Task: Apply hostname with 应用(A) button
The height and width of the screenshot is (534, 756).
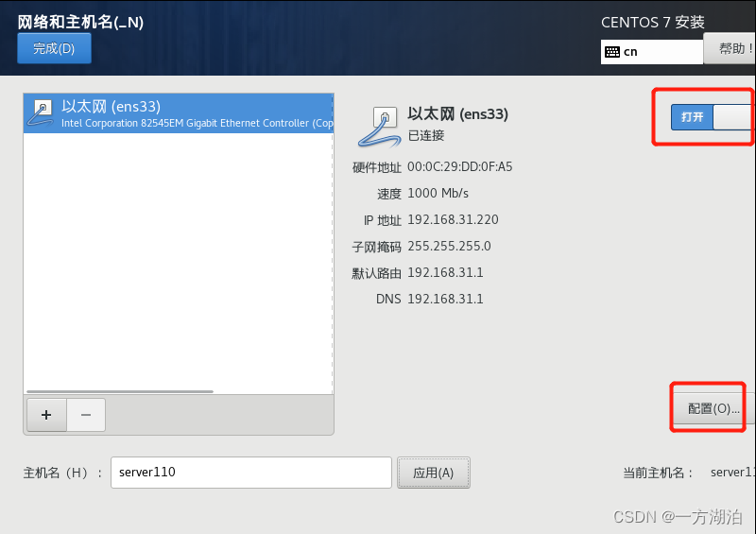Action: click(x=434, y=473)
